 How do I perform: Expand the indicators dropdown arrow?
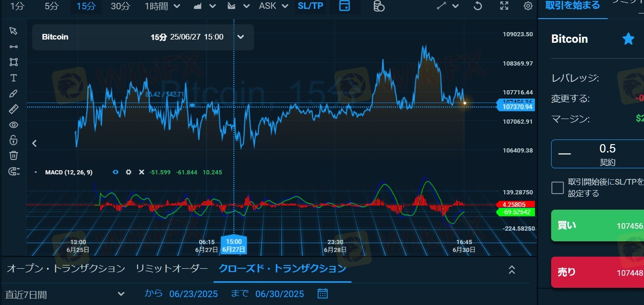pyautogui.click(x=247, y=6)
